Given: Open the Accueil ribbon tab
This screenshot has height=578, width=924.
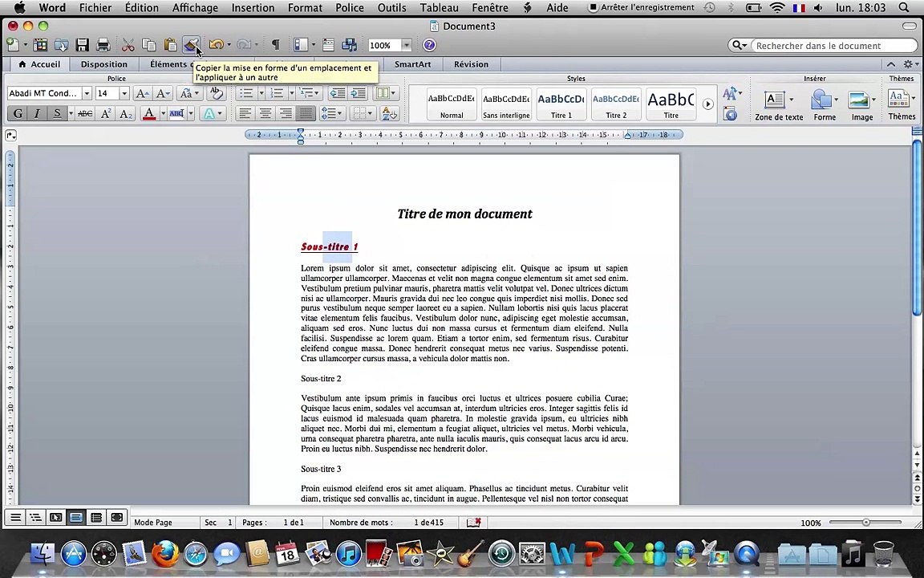Looking at the screenshot, I should 39,64.
